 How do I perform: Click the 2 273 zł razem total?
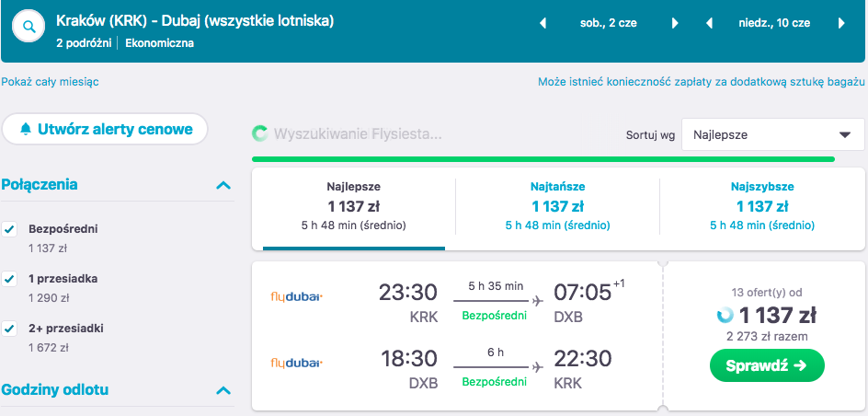point(767,336)
